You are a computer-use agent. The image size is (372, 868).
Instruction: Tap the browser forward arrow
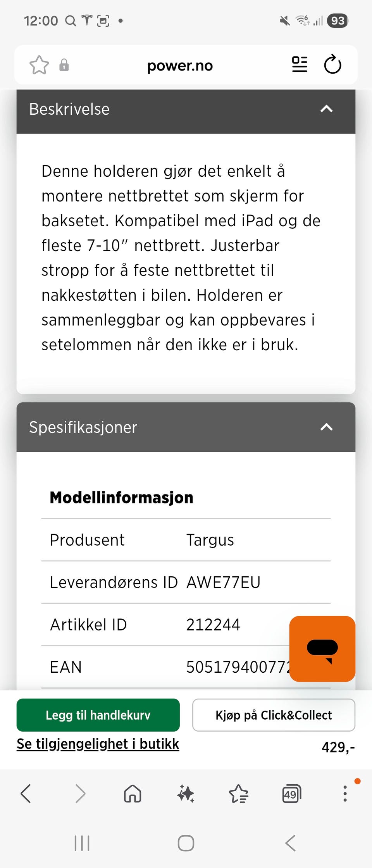(x=80, y=793)
